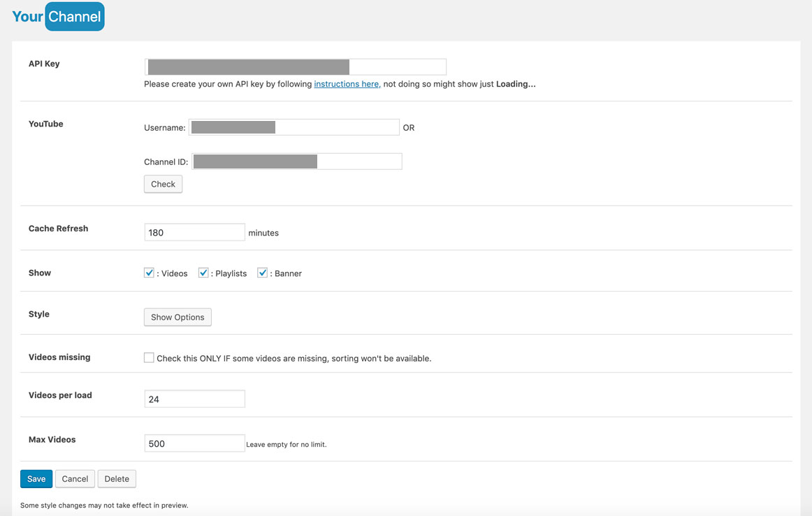812x516 pixels.
Task: Click the Cache Refresh minutes field
Action: (194, 231)
